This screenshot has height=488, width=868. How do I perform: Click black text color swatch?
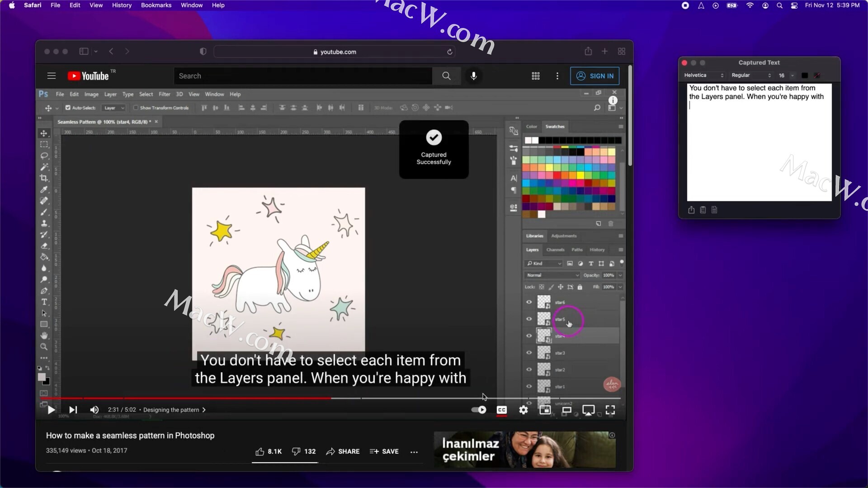(x=804, y=75)
